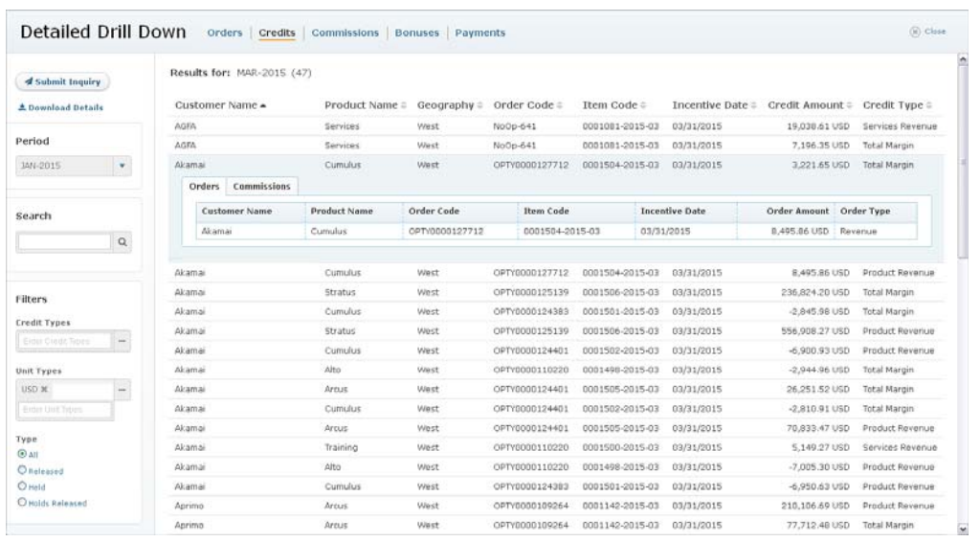Click Aprimo row with 77,712.48 USD
The height and width of the screenshot is (542, 980).
coord(556,525)
